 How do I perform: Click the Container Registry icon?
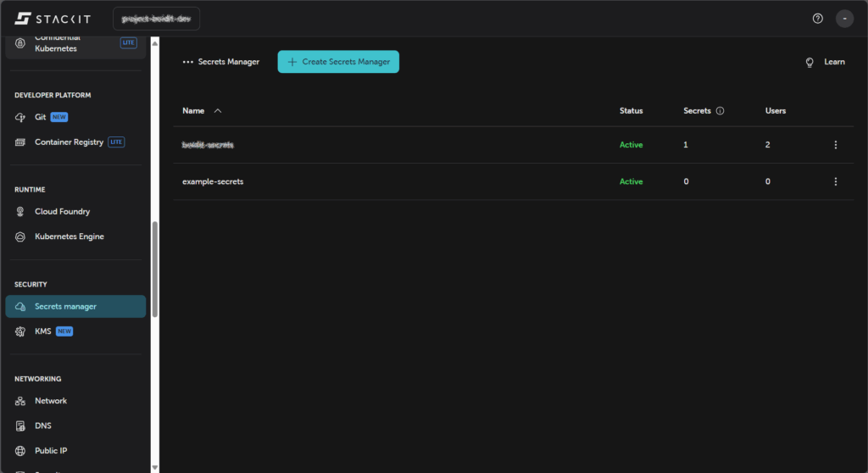coord(20,142)
